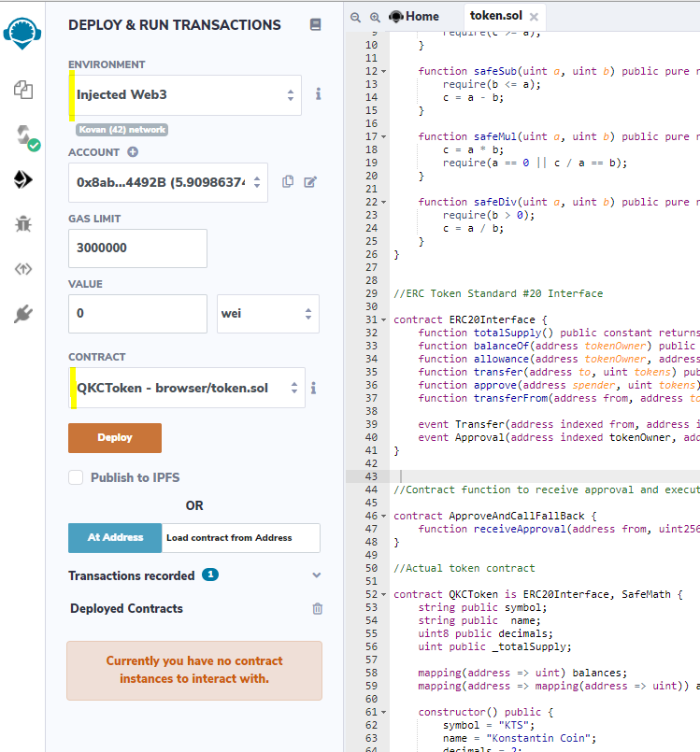This screenshot has height=752, width=700.
Task: Open the Solidity compiler panel icon
Action: coord(26,137)
